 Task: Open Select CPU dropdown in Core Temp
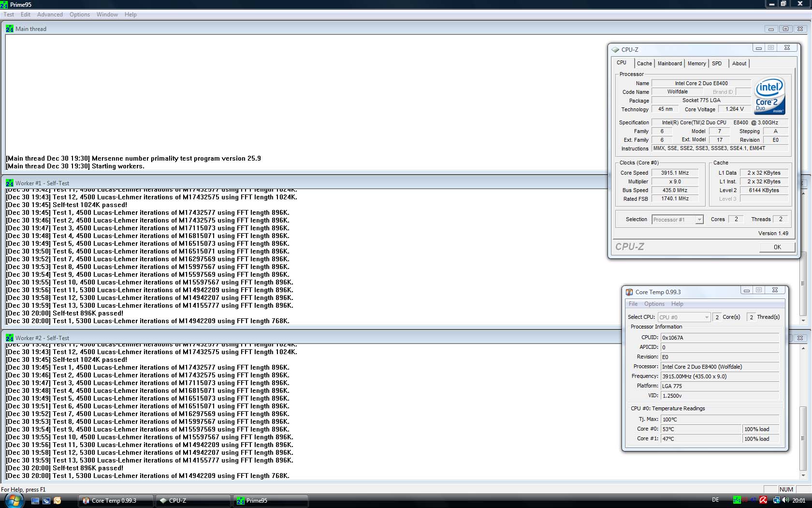(684, 317)
